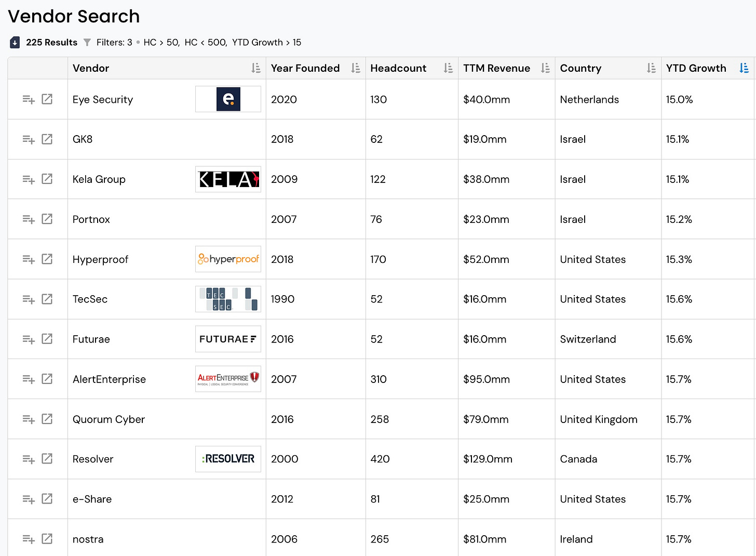Add e-Share to list

click(29, 499)
